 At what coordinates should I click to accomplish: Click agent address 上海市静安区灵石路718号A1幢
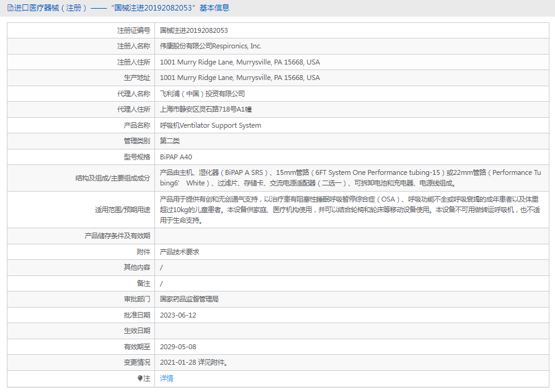205,109
